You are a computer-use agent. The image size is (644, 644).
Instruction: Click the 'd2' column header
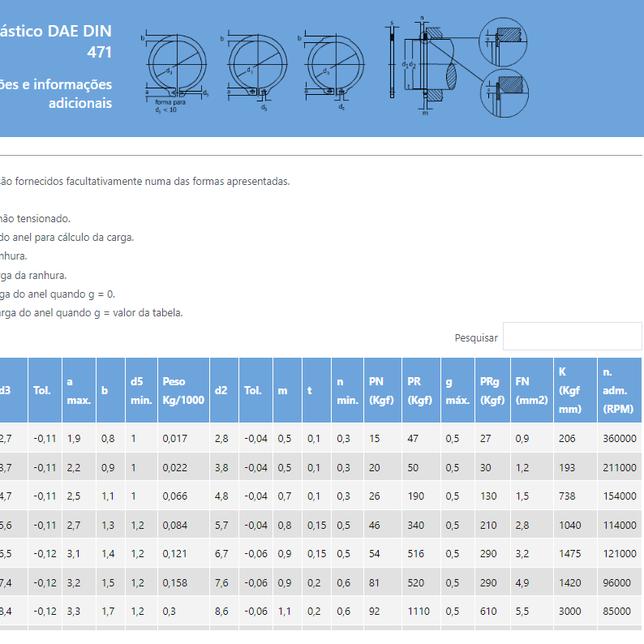224,390
